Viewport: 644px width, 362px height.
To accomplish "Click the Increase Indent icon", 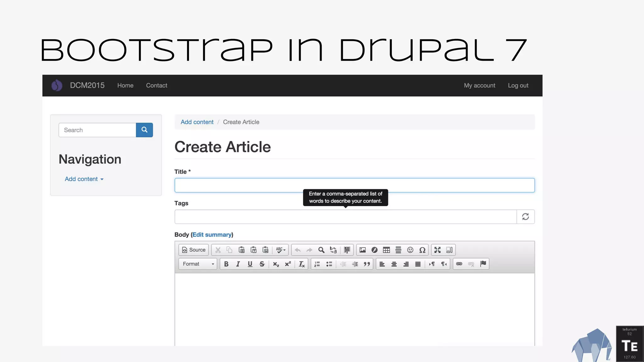I will [x=355, y=264].
